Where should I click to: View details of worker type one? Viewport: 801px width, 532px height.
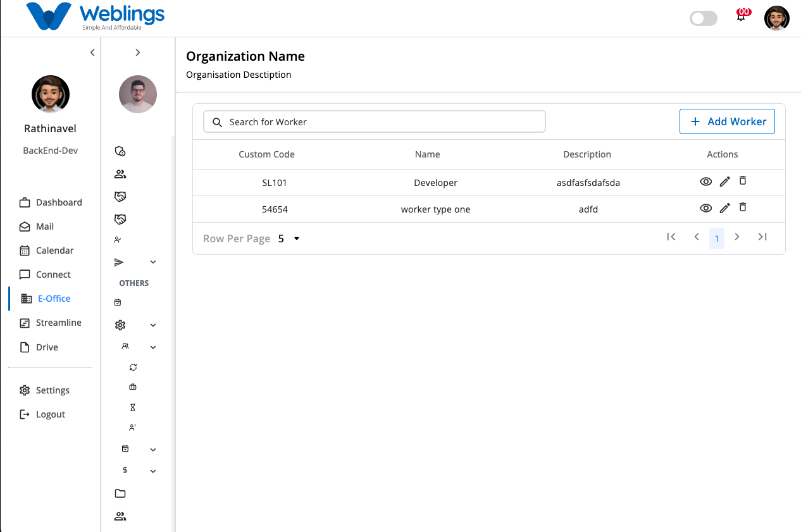(705, 208)
